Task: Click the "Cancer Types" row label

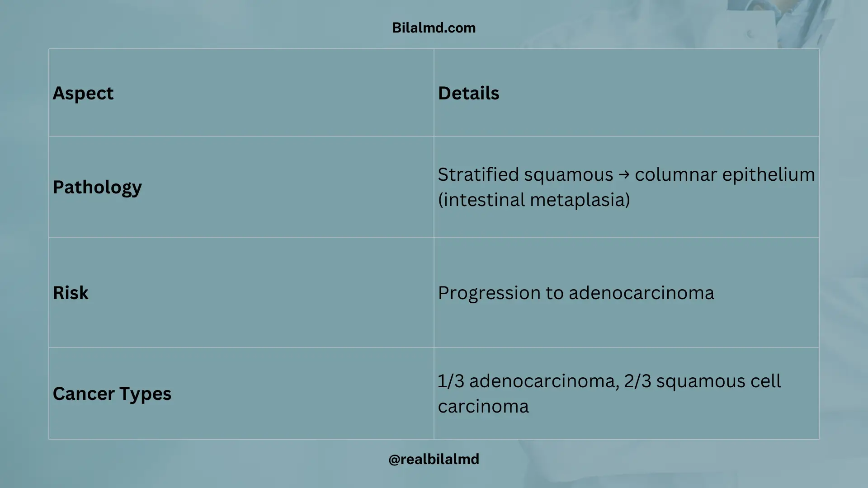Action: pos(112,394)
